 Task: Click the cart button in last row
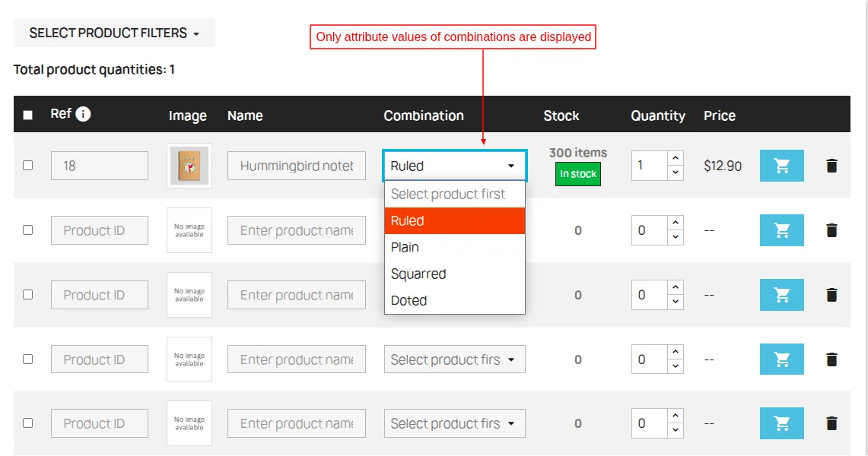(x=781, y=423)
